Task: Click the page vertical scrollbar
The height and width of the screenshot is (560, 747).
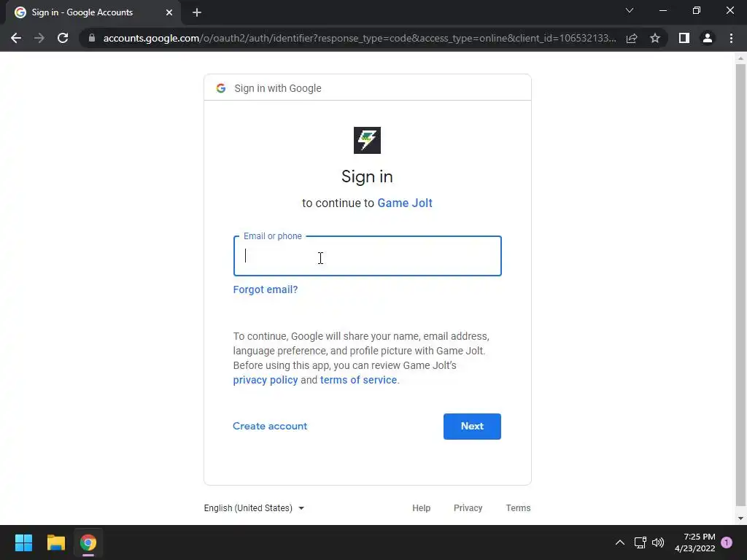Action: 740,286
